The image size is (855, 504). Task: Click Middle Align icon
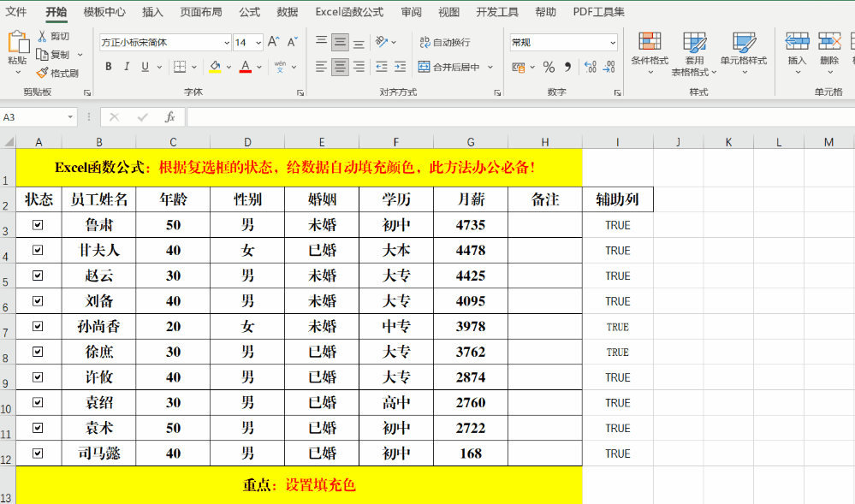(341, 42)
